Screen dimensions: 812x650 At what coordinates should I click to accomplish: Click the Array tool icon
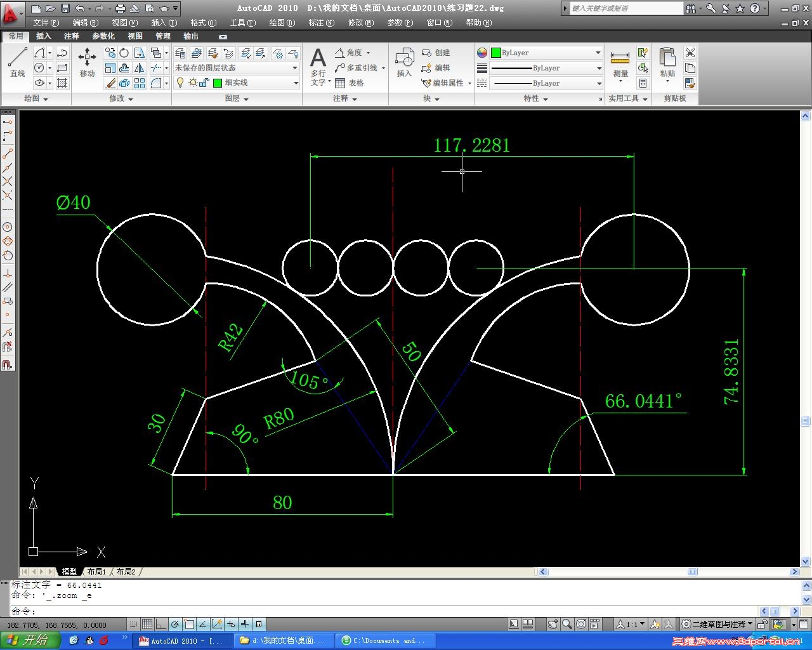coord(140,83)
